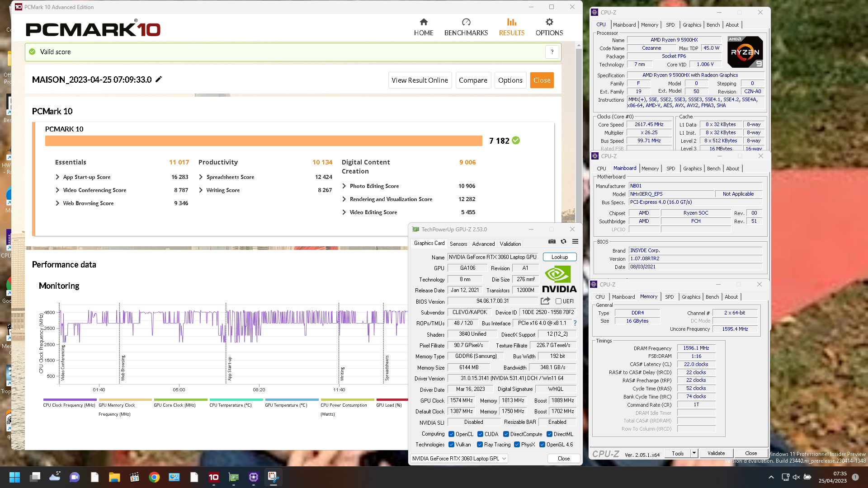
Task: Click the Compare button in PCMark
Action: 473,80
